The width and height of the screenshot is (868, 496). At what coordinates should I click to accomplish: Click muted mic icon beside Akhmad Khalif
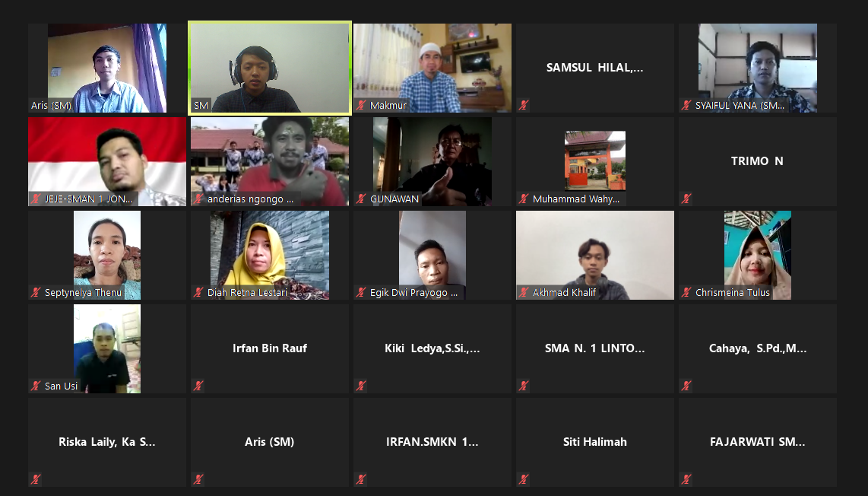pyautogui.click(x=524, y=293)
